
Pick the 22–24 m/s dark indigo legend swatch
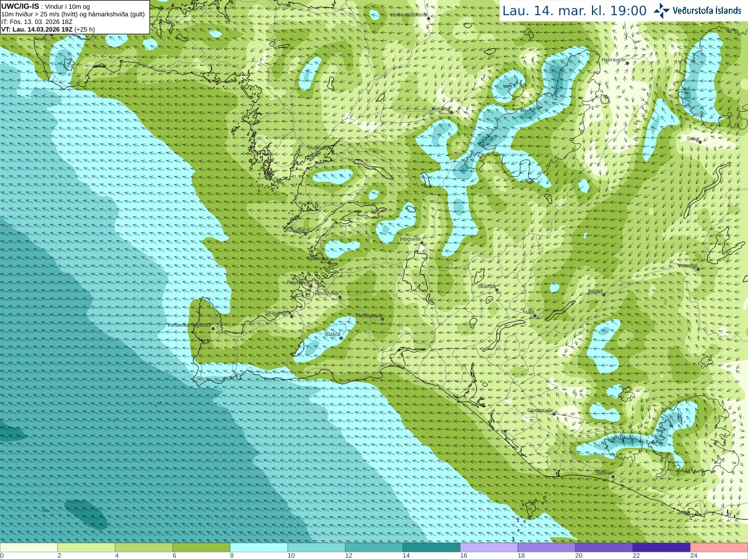pos(662,548)
